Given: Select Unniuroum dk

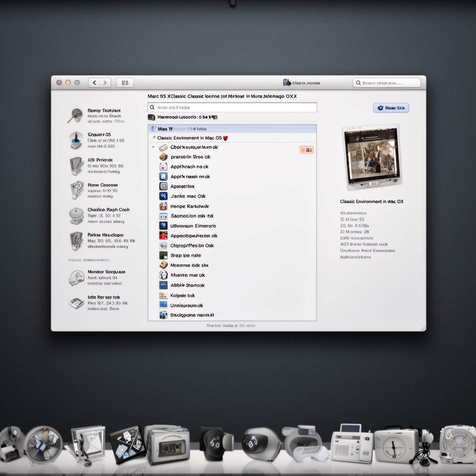Looking at the screenshot, I should coord(232,305).
